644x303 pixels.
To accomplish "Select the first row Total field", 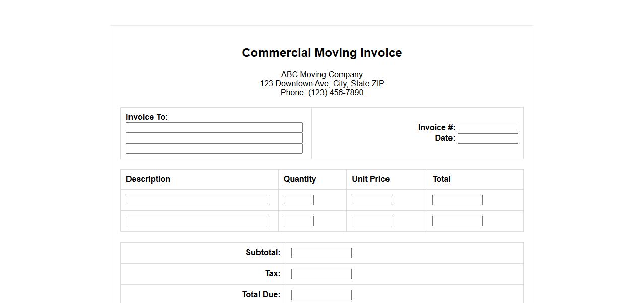I will (457, 200).
